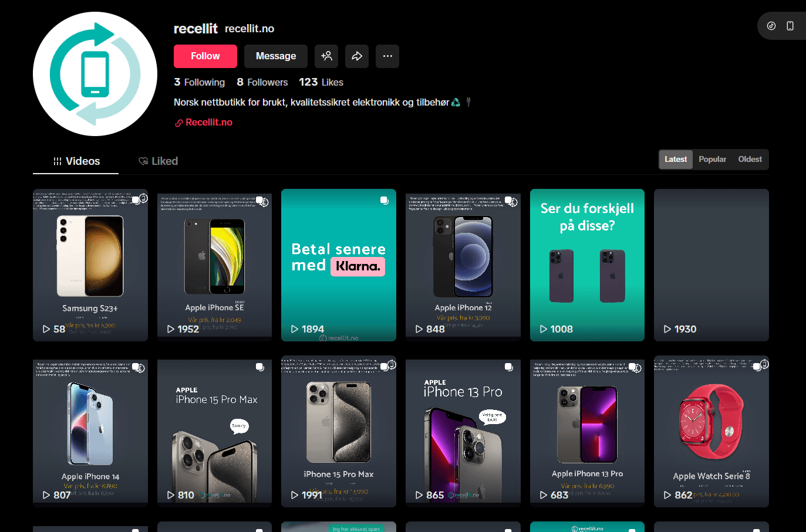Viewport: 806px width, 532px height.
Task: Click play icon beside 683 views
Action: point(544,495)
